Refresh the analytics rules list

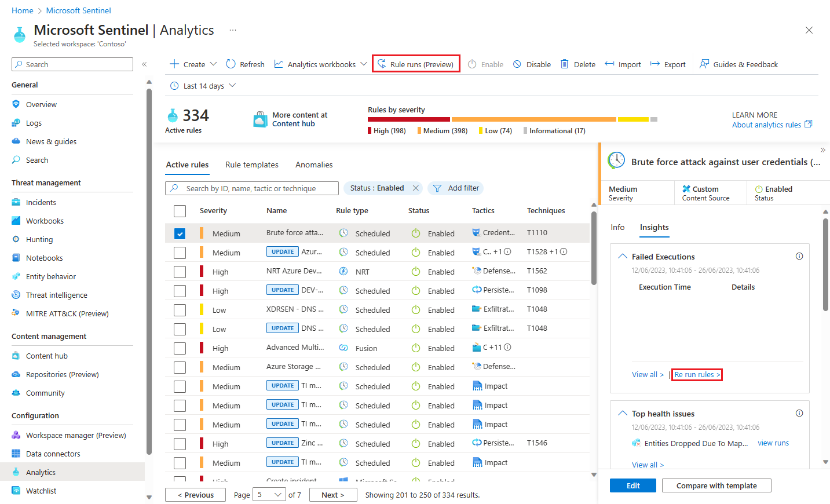245,64
